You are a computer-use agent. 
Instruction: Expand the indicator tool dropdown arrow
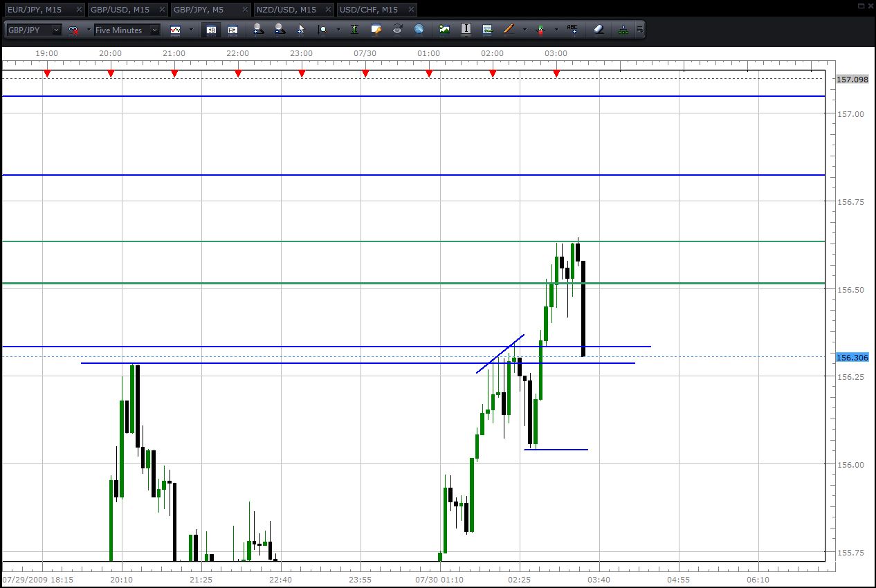556,30
